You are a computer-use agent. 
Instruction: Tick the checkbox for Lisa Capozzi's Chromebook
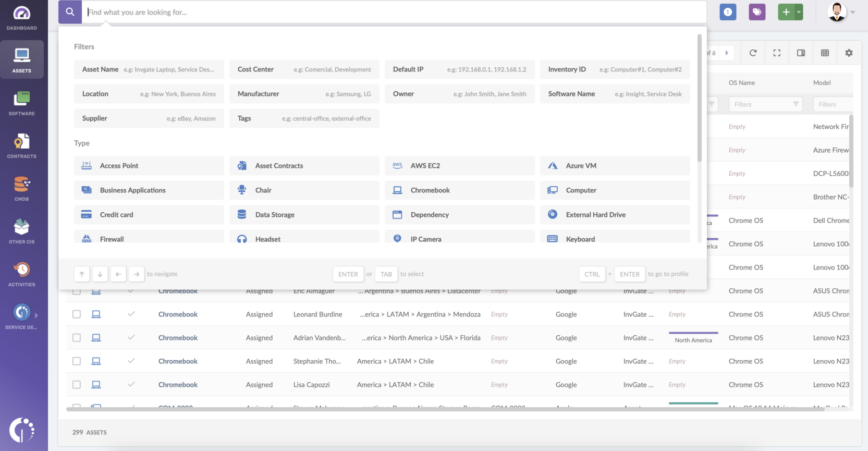click(x=77, y=385)
